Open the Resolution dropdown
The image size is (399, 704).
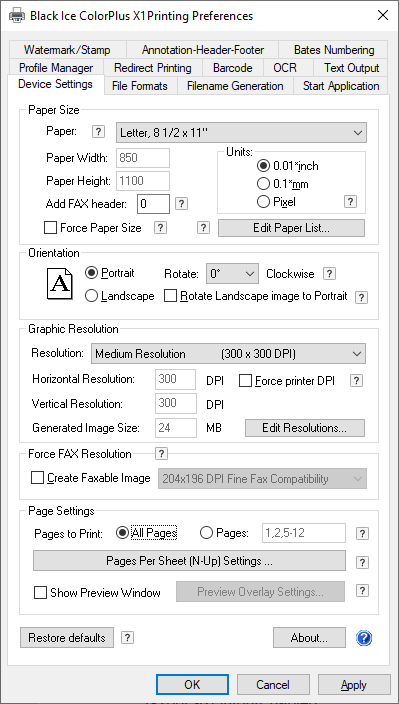pyautogui.click(x=228, y=354)
